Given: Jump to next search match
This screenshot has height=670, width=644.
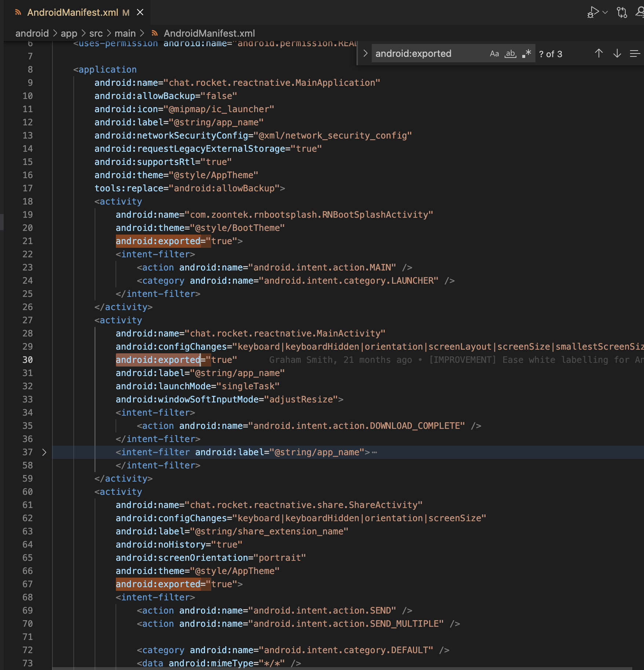Looking at the screenshot, I should click(x=618, y=54).
